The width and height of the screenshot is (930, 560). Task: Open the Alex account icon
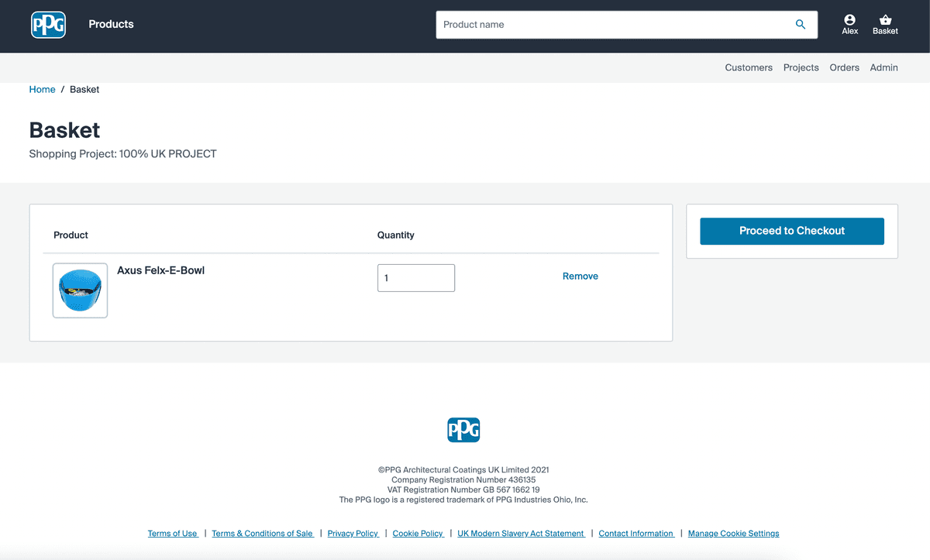pos(850,25)
